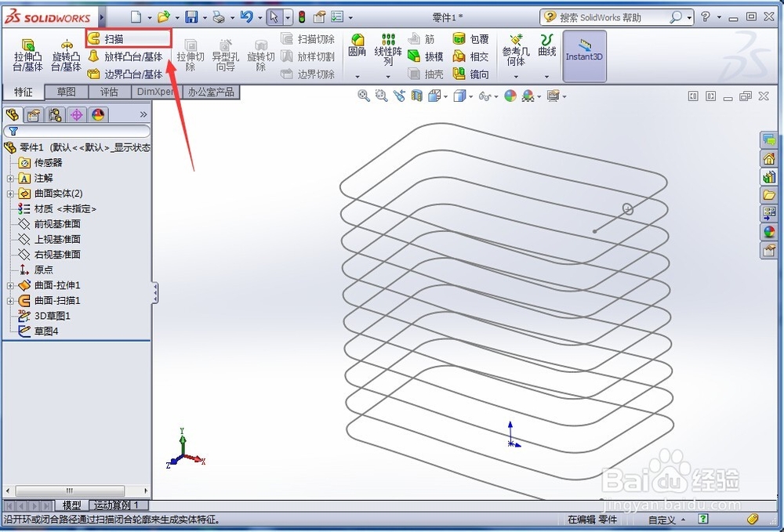Image resolution: width=784 pixels, height=532 pixels.
Task: Click the 拉伸切除 extruded cut tool
Action: click(x=190, y=56)
